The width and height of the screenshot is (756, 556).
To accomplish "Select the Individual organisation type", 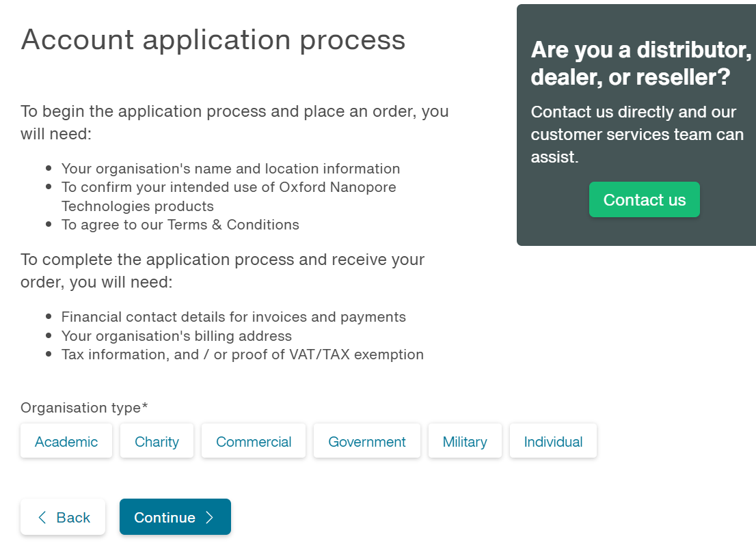I will click(553, 441).
